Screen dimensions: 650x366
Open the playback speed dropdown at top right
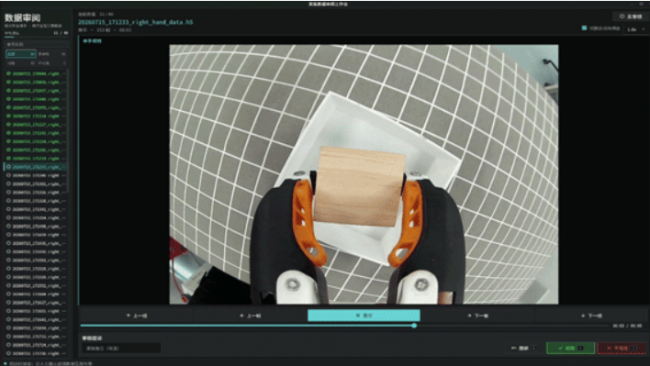[636, 29]
